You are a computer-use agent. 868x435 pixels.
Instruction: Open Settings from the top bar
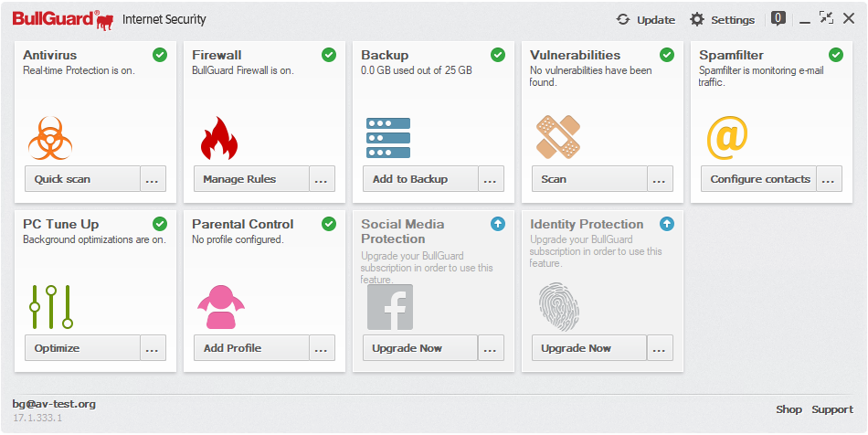click(x=722, y=19)
